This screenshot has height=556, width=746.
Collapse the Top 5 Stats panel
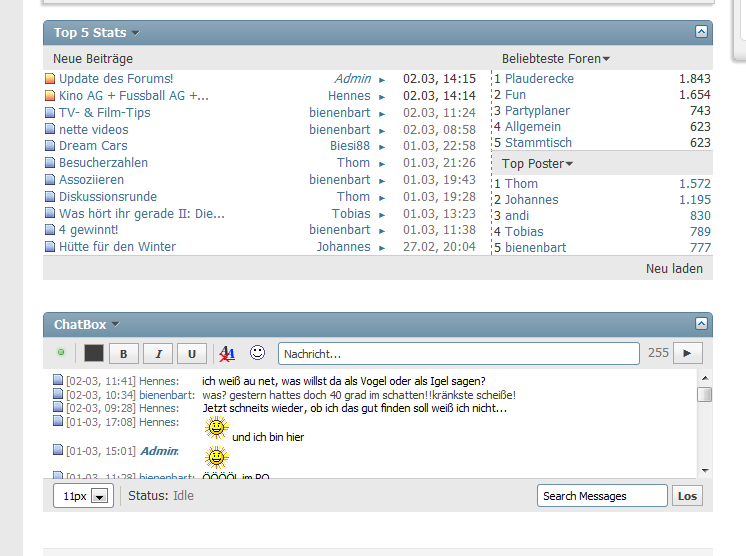pyautogui.click(x=701, y=32)
